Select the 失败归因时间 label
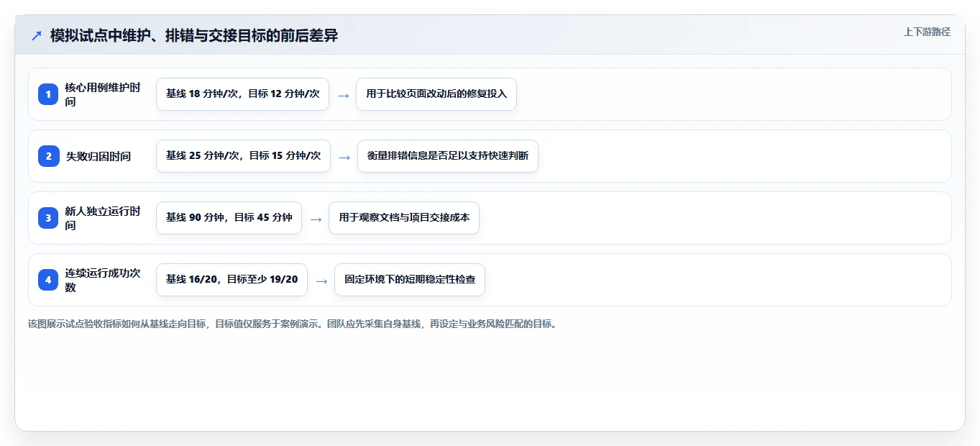This screenshot has height=446, width=980. pyautogui.click(x=99, y=156)
